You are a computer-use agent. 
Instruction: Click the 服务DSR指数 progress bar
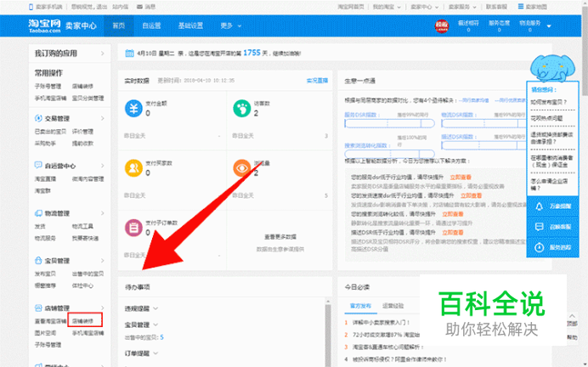[x=390, y=123]
